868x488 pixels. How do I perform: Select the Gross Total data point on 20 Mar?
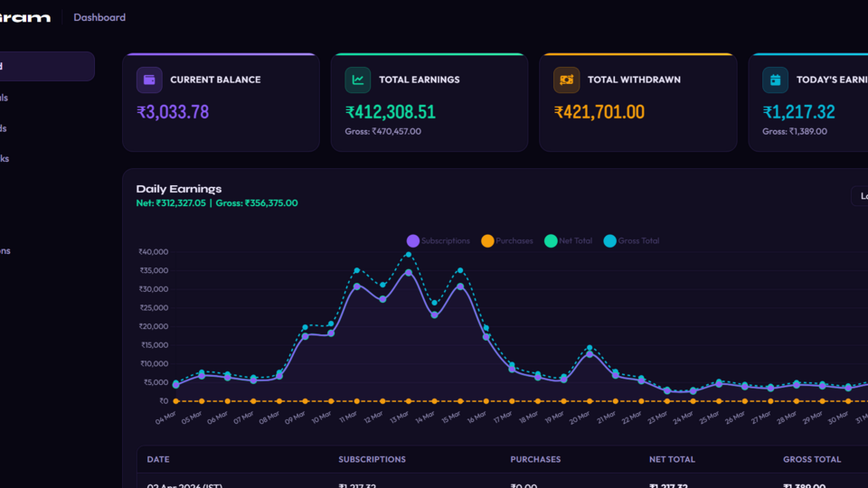pos(590,348)
